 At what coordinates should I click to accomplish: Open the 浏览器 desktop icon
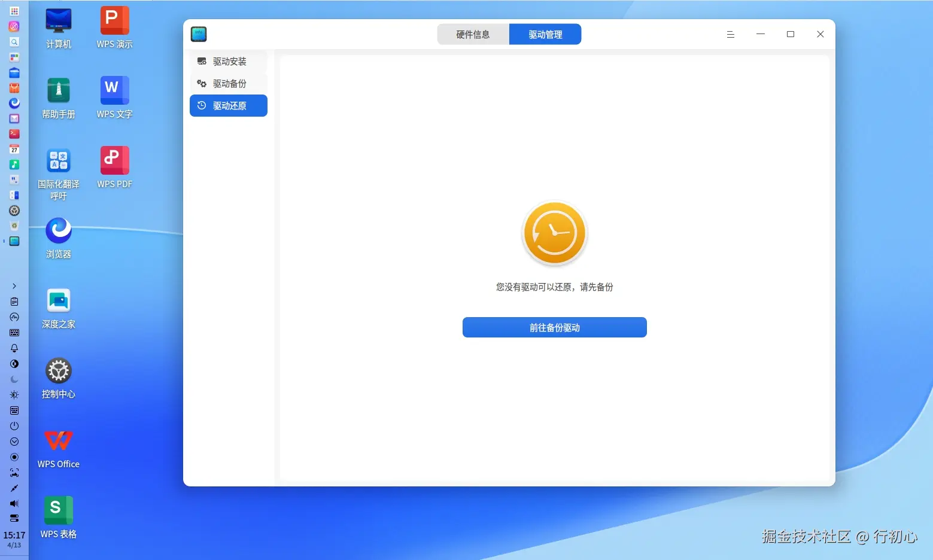click(59, 238)
